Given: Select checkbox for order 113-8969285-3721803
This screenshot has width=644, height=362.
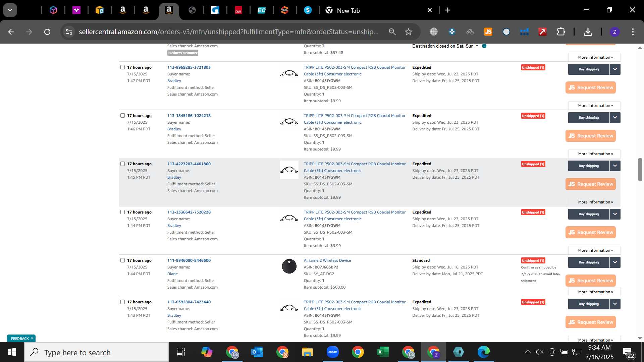Looking at the screenshot, I should 122,67.
